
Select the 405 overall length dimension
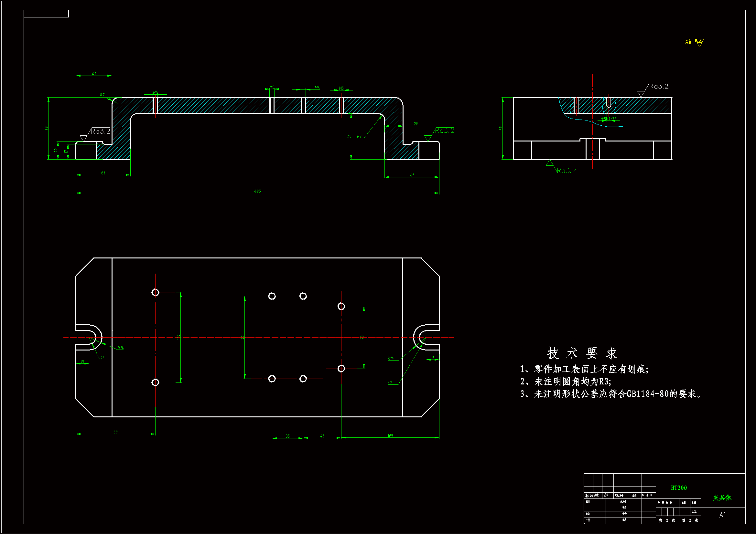click(257, 191)
